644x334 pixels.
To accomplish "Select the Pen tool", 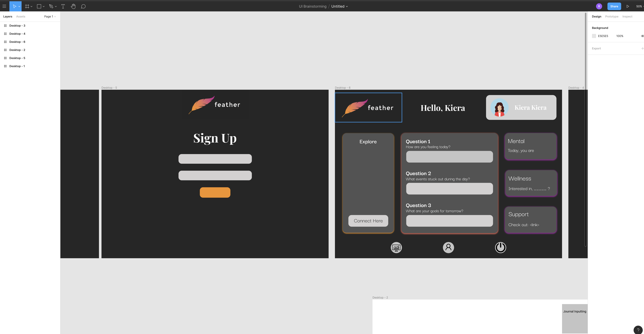I will [51, 6].
